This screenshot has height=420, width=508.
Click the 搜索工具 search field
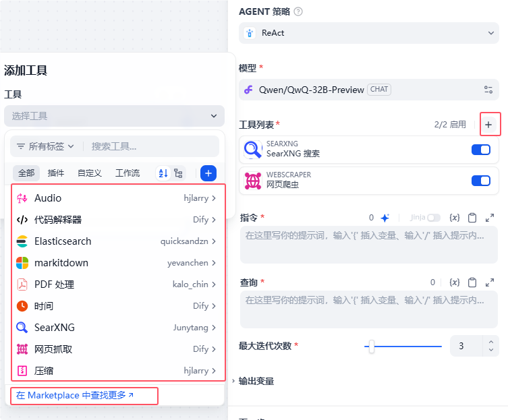[152, 146]
